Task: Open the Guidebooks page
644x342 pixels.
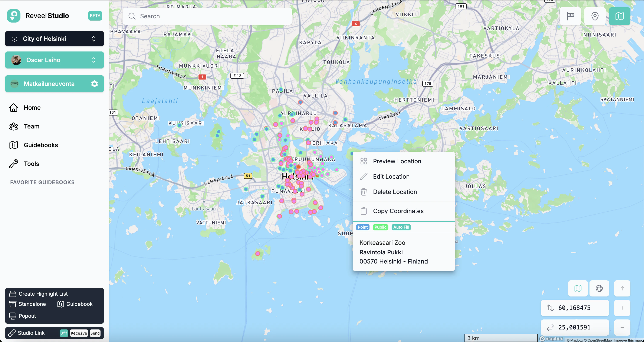Action: tap(41, 145)
